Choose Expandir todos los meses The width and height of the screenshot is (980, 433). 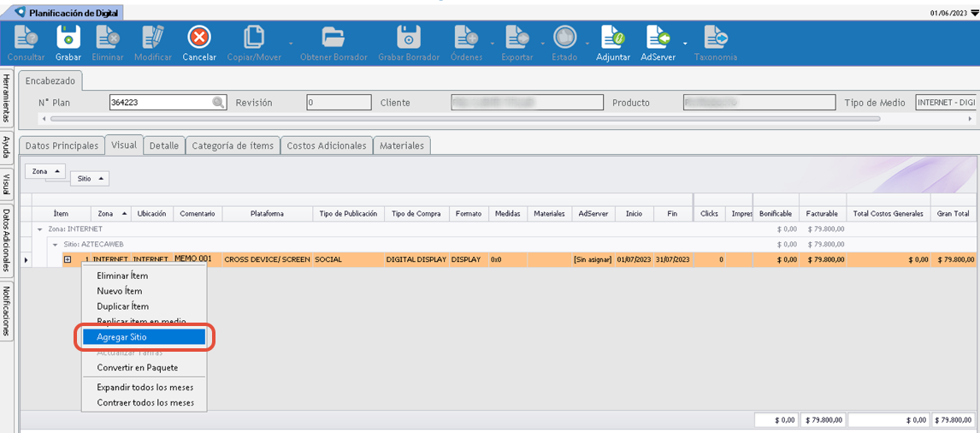pos(144,388)
